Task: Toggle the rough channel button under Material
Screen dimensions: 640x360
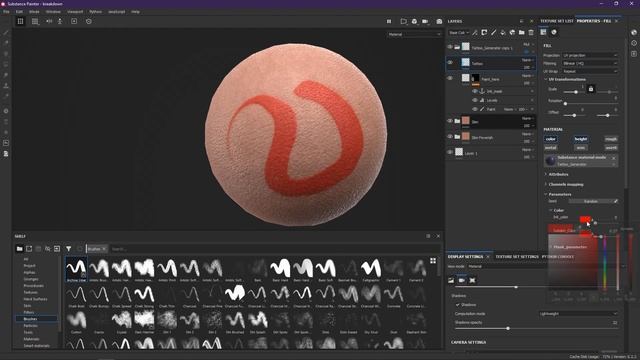Action: [x=611, y=139]
